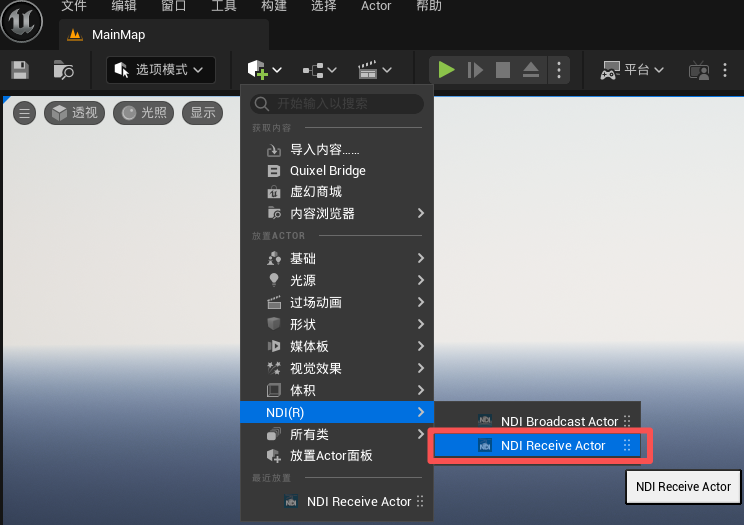This screenshot has height=525, width=744.
Task: Click the recent NDI Receive Actor drag handle
Action: click(420, 501)
